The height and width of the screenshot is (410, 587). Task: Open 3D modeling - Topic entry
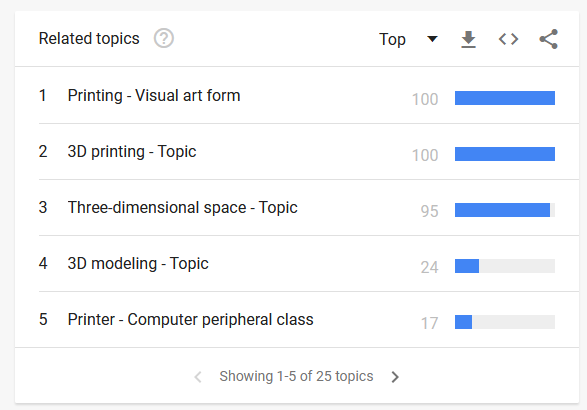[x=138, y=264]
